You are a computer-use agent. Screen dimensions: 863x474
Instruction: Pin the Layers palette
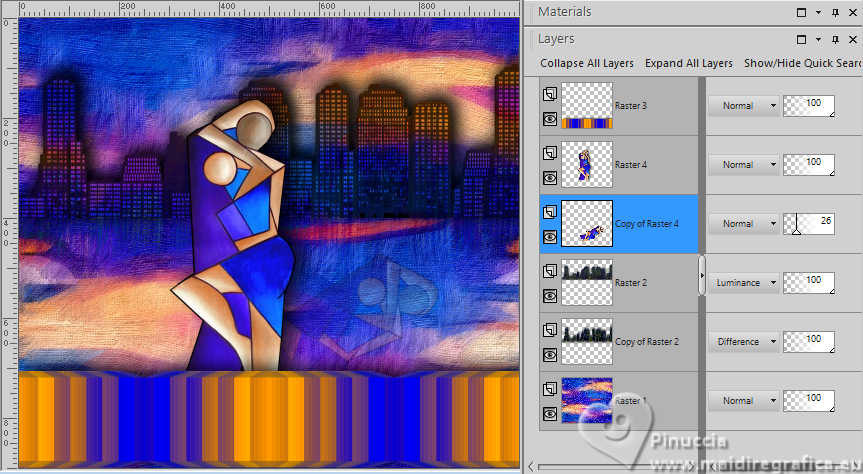point(835,39)
